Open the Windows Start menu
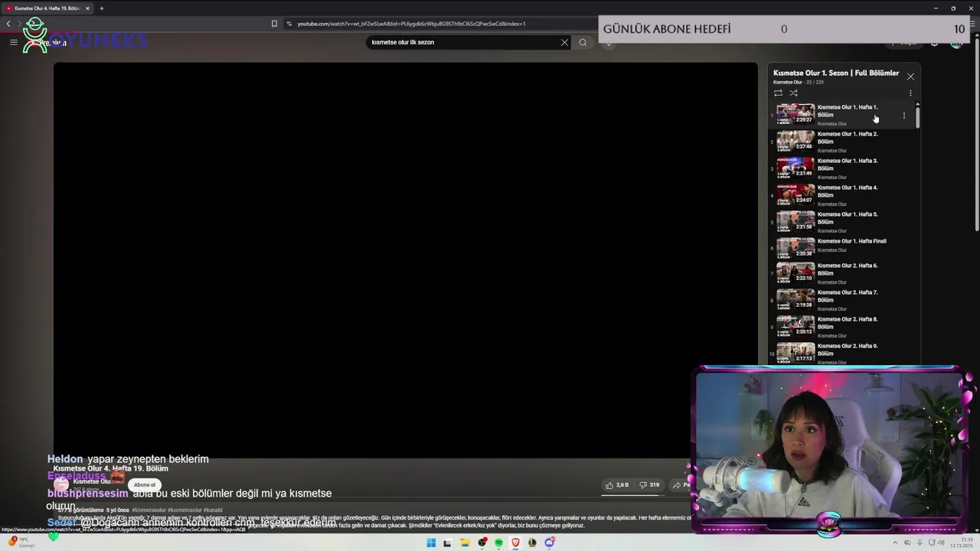The image size is (980, 551). point(431,543)
